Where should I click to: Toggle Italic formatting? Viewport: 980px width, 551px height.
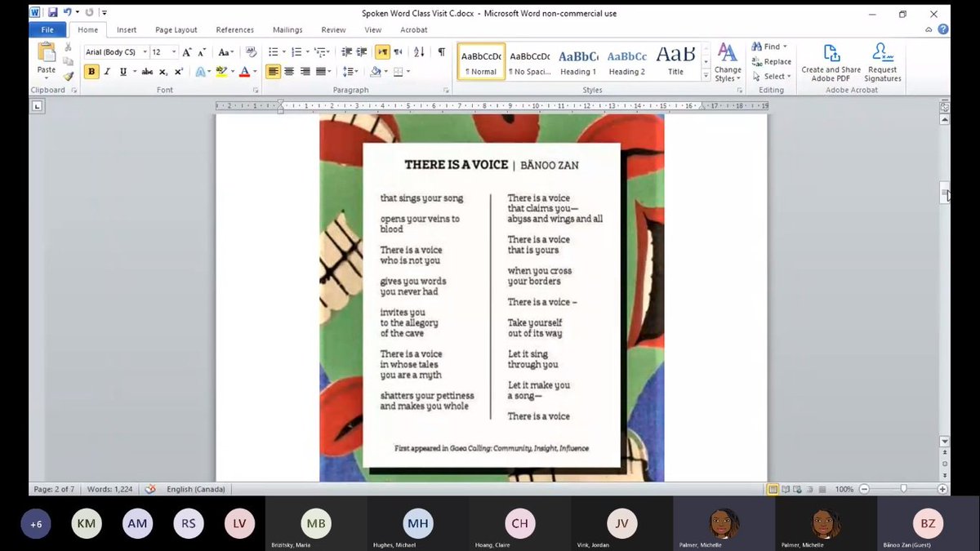pos(108,72)
